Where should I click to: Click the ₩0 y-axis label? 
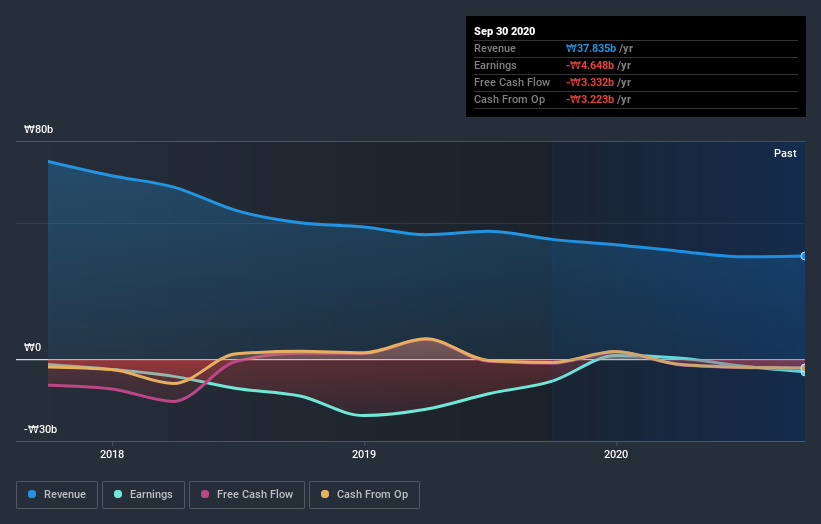[x=32, y=347]
